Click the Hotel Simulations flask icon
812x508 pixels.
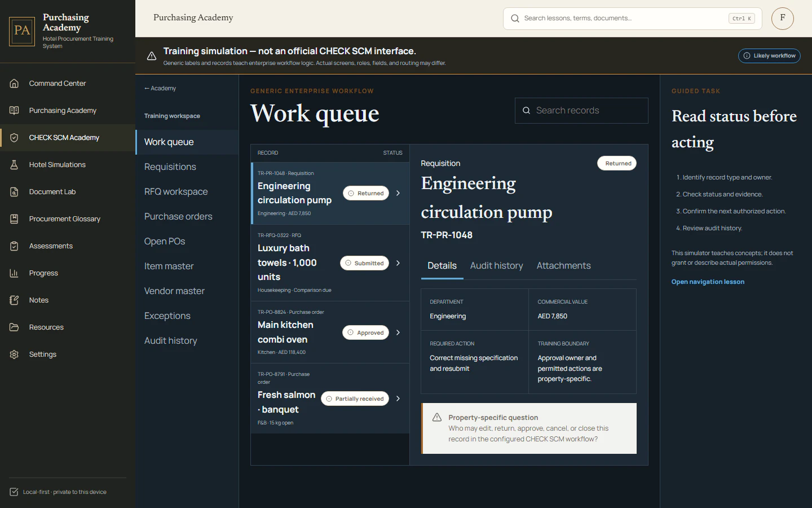coord(14,165)
